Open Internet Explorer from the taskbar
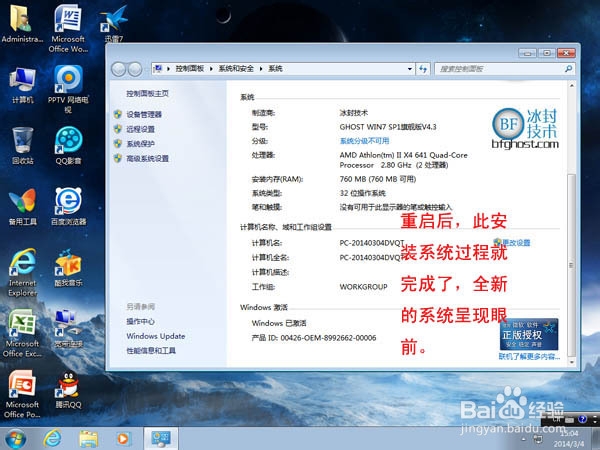The width and height of the screenshot is (600, 450). 52,438
